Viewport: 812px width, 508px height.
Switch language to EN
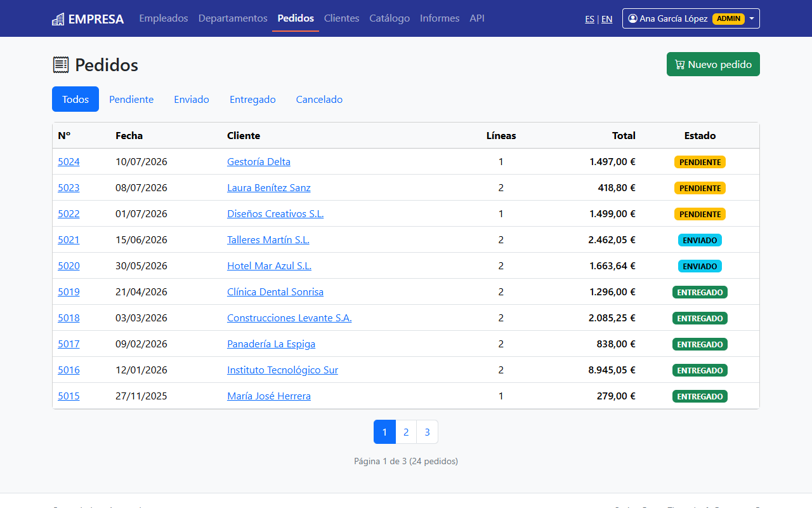(607, 19)
